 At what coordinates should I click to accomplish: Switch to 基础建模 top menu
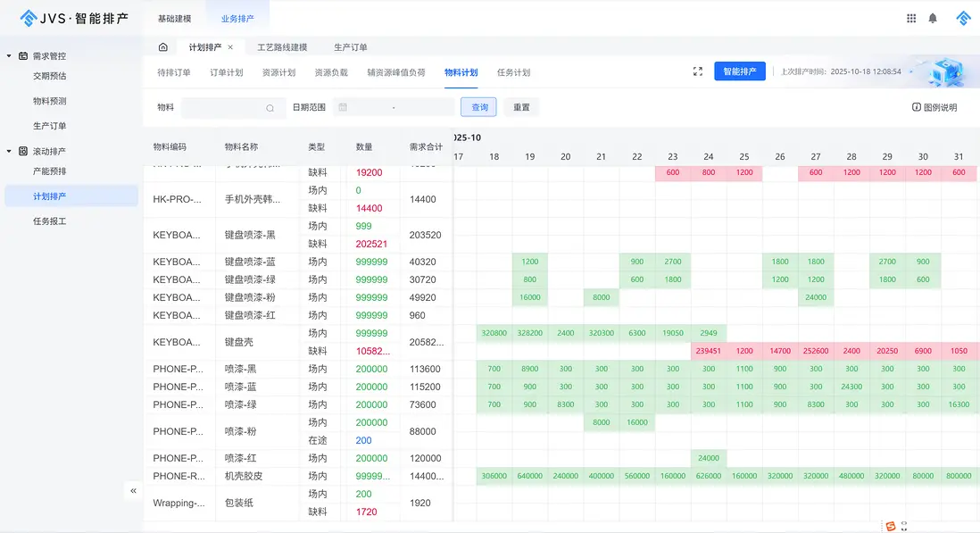tap(174, 19)
